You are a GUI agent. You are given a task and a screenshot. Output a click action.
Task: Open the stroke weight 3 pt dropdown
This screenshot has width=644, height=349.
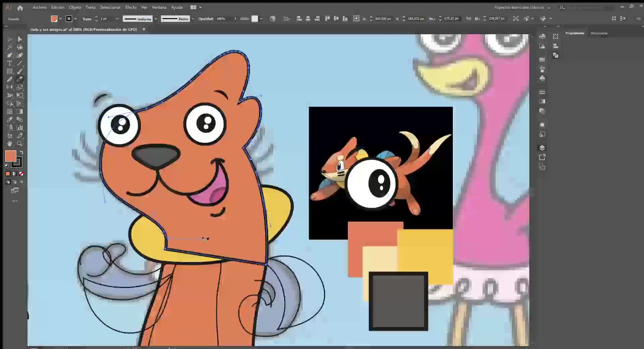coord(117,19)
